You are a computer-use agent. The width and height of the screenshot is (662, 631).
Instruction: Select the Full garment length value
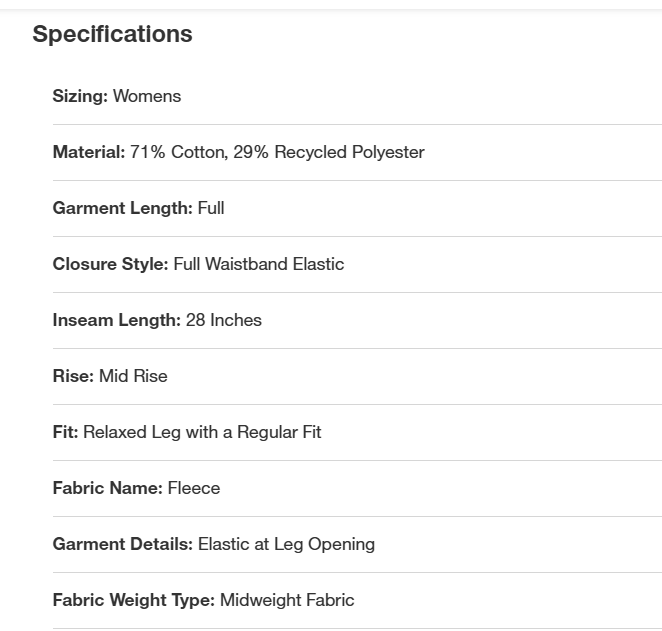click(x=211, y=208)
